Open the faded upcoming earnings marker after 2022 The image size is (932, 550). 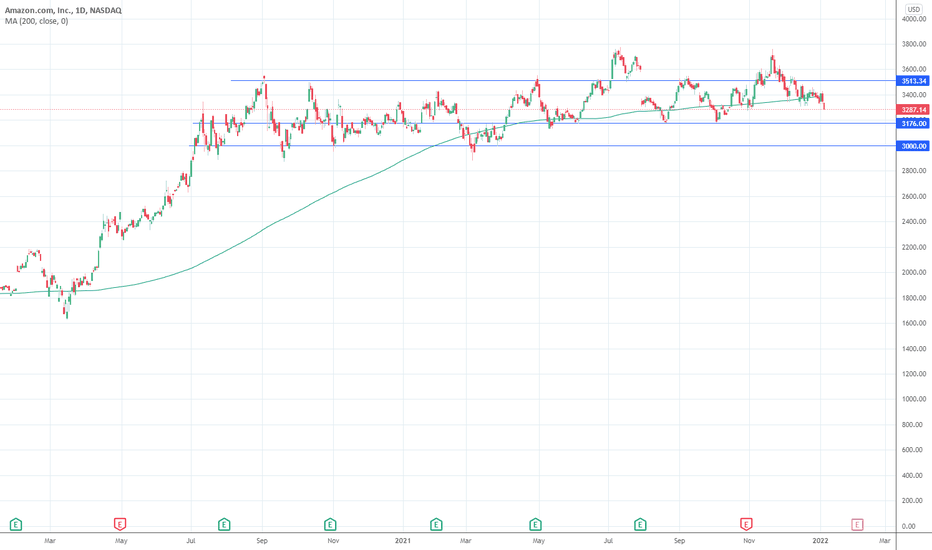[857, 524]
